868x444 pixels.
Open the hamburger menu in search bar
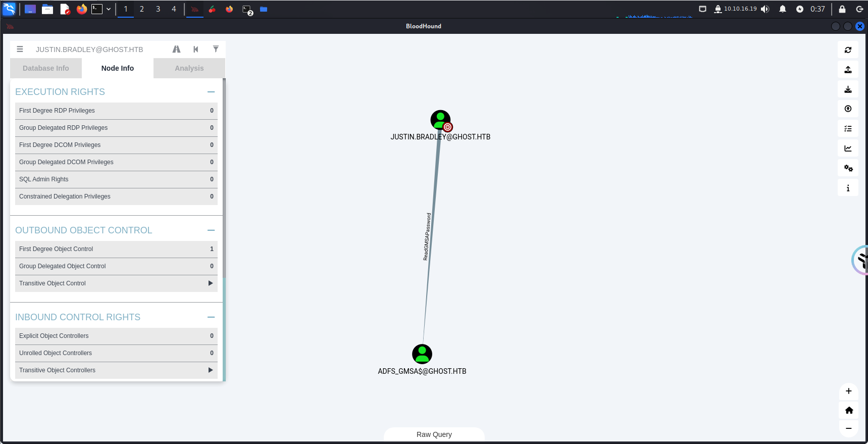pyautogui.click(x=20, y=50)
